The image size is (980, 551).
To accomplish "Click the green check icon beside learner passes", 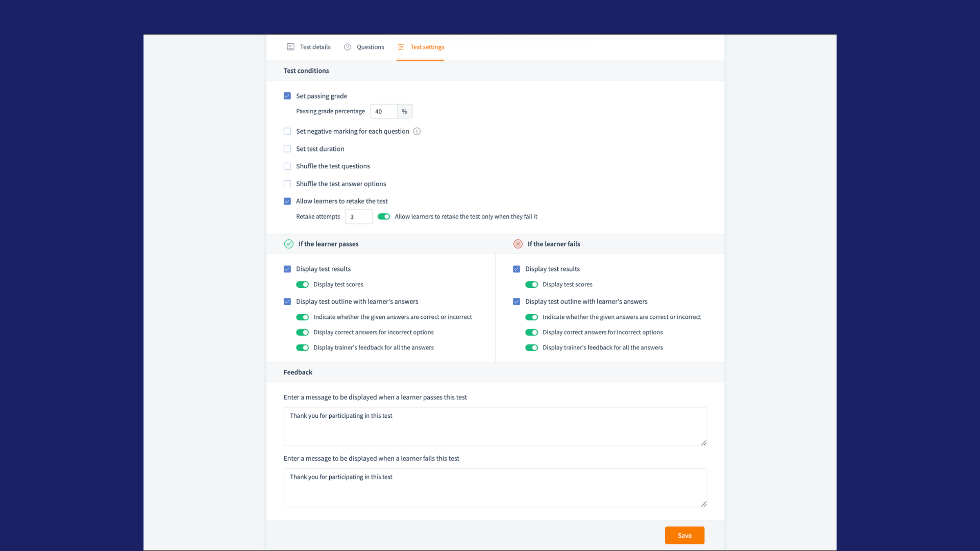I will tap(289, 244).
